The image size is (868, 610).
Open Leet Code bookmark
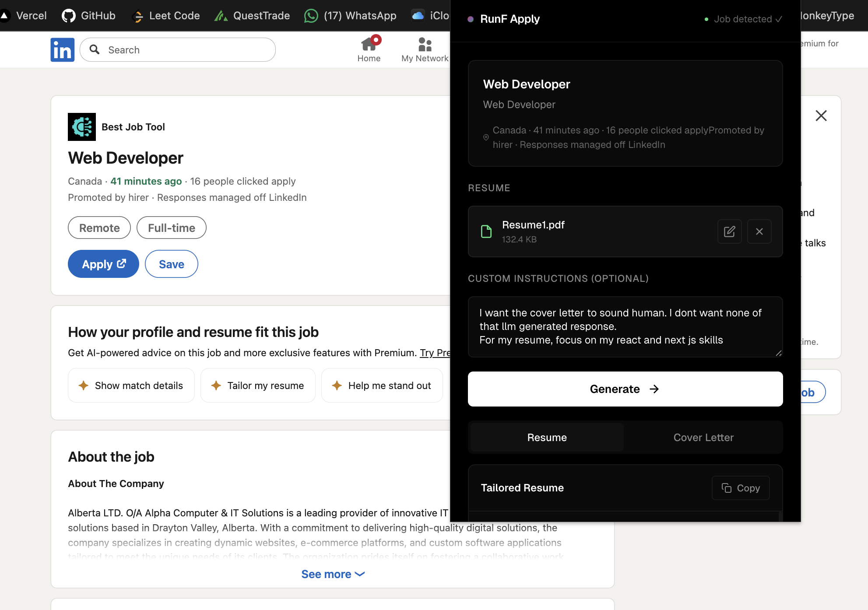coord(166,16)
